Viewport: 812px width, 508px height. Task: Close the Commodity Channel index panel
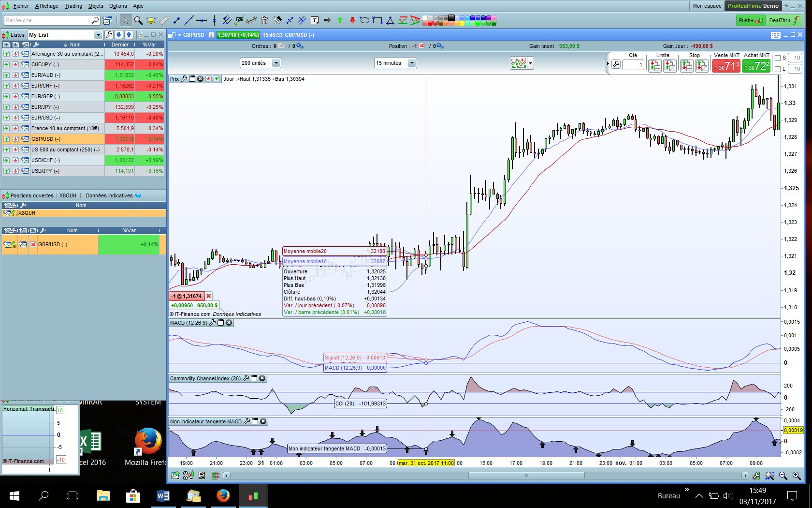(262, 378)
